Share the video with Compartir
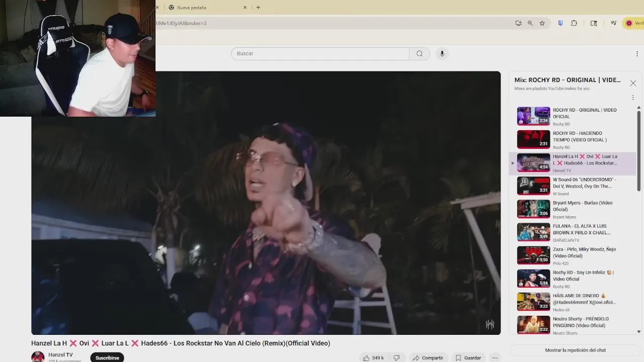 [x=428, y=357]
